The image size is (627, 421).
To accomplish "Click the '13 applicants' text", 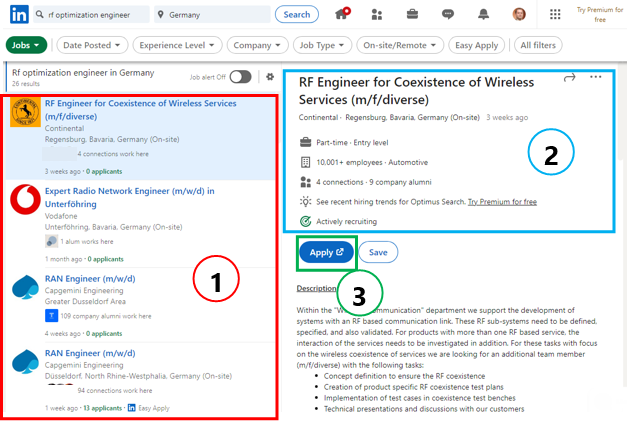I will tap(102, 408).
